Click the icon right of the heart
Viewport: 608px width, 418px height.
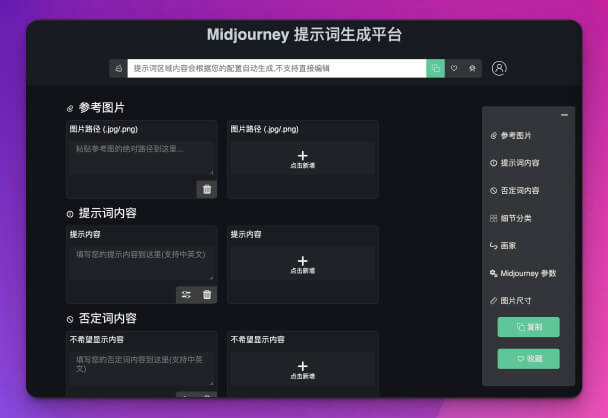pos(472,68)
